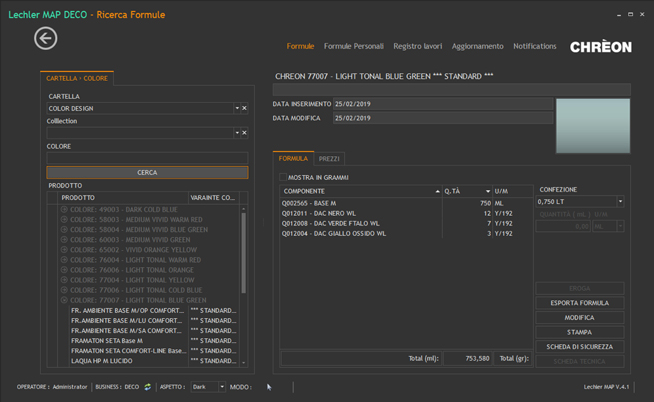The width and height of the screenshot is (654, 402).
Task: Clear the Cartella field with X
Action: tap(244, 108)
